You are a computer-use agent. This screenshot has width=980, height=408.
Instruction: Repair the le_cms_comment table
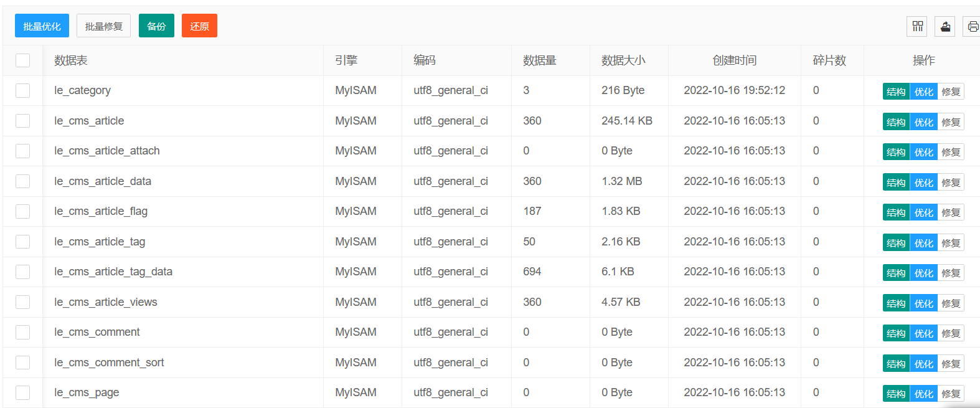point(951,333)
